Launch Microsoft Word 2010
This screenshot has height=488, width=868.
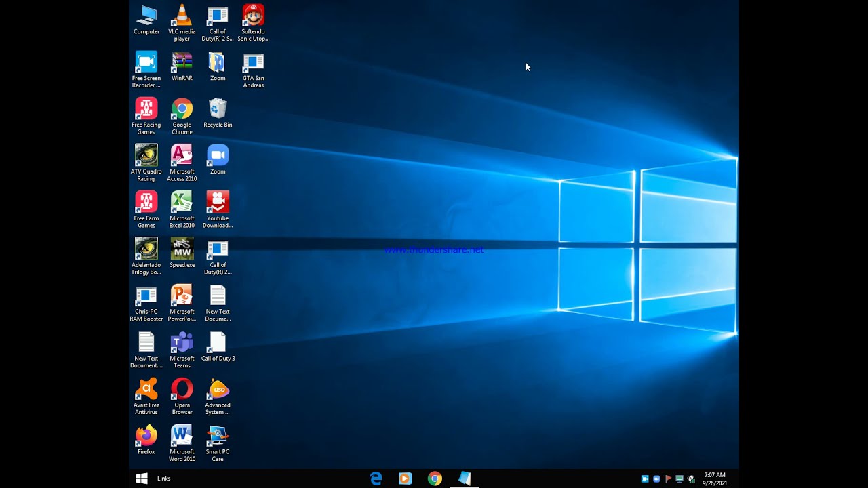182,444
